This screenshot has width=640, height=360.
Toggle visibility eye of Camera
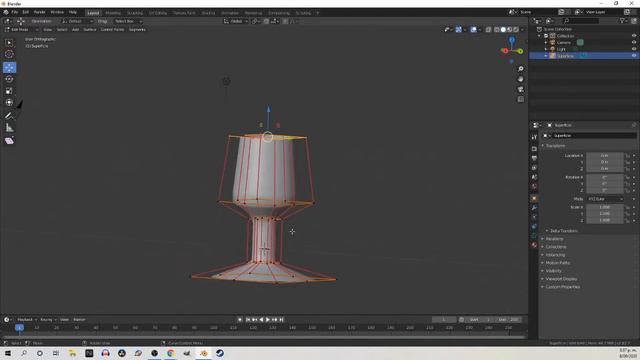tap(634, 42)
